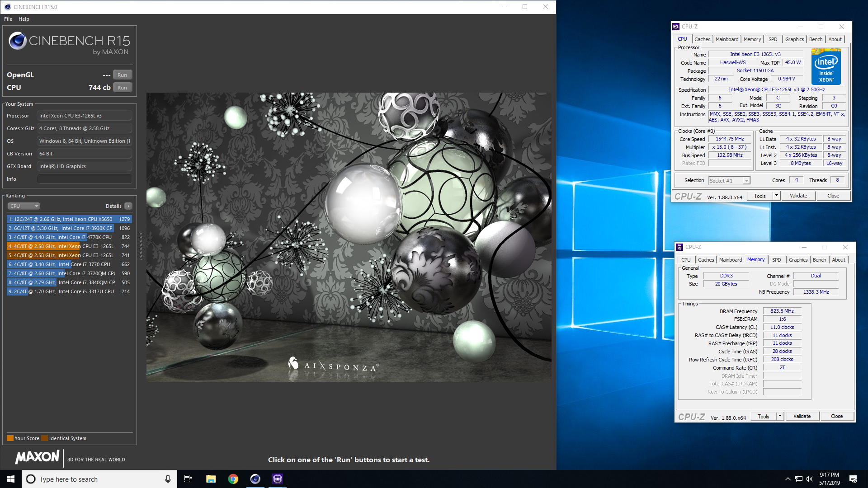
Task: Click the taskbar microphone search icon
Action: coord(168,479)
